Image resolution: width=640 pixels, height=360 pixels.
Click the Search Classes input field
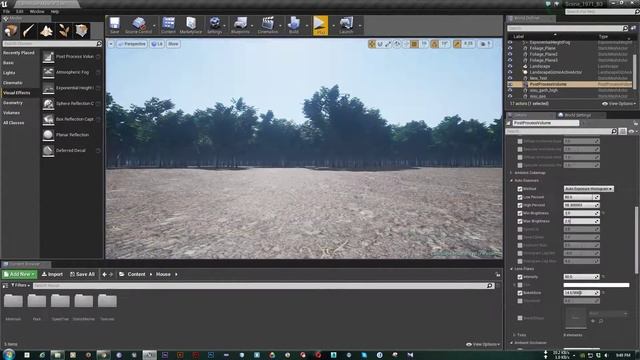click(x=52, y=43)
